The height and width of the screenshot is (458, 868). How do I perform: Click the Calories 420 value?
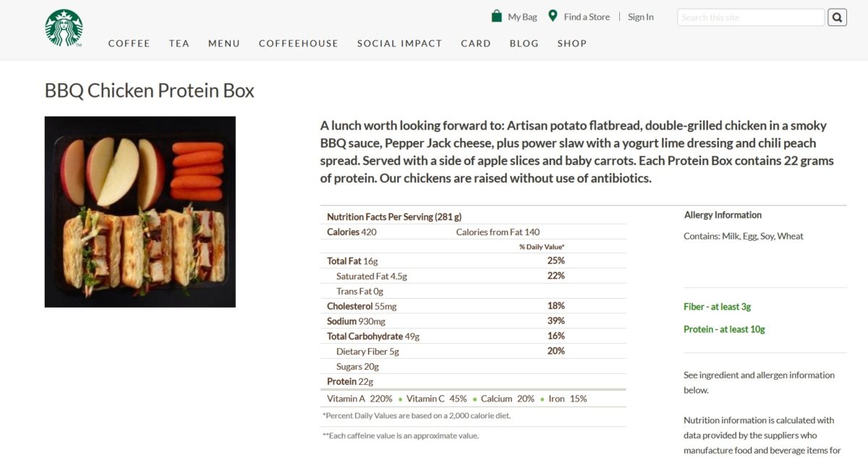pos(352,232)
